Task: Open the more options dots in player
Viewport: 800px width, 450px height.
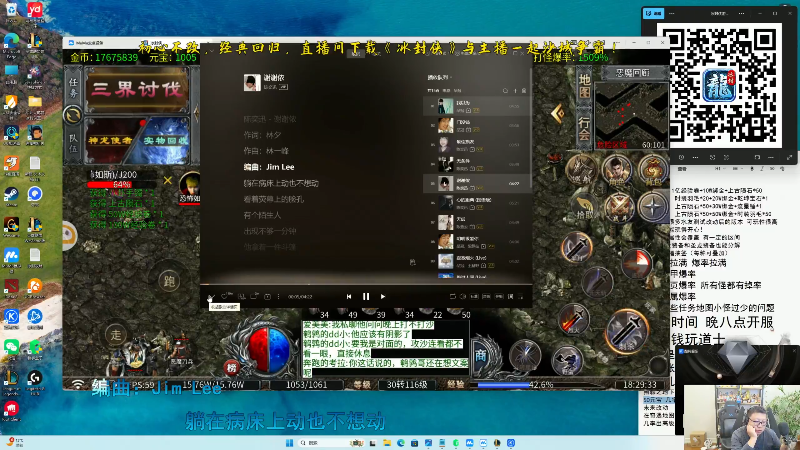Action: (278, 296)
